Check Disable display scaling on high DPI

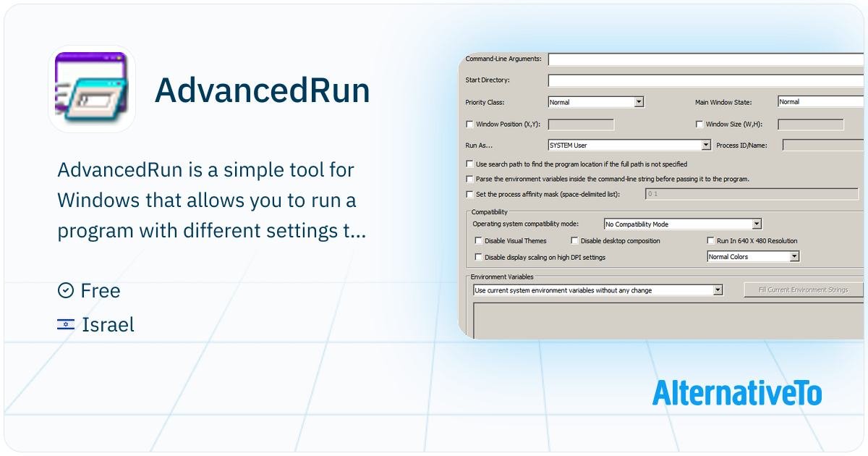pyautogui.click(x=478, y=257)
